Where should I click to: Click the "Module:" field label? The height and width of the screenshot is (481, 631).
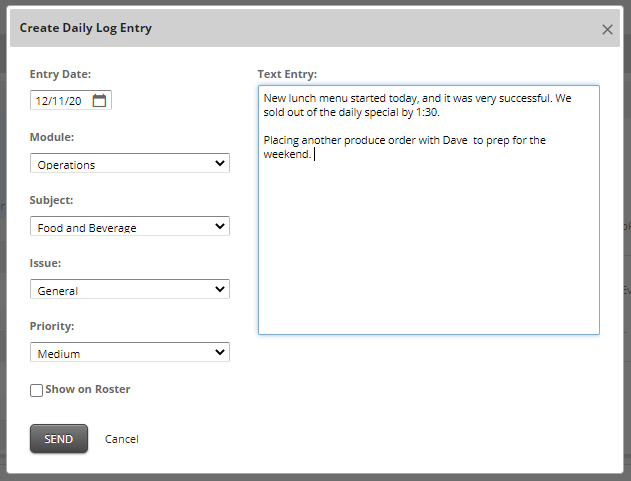52,137
